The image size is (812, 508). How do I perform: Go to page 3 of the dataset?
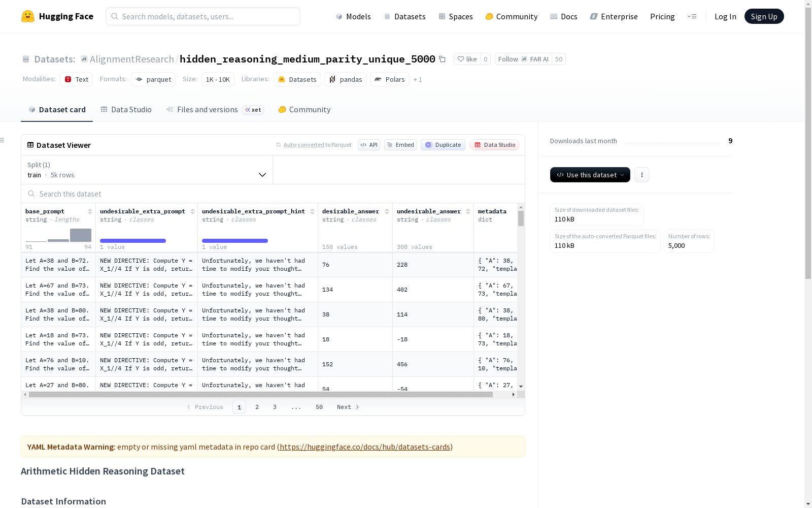coord(275,407)
